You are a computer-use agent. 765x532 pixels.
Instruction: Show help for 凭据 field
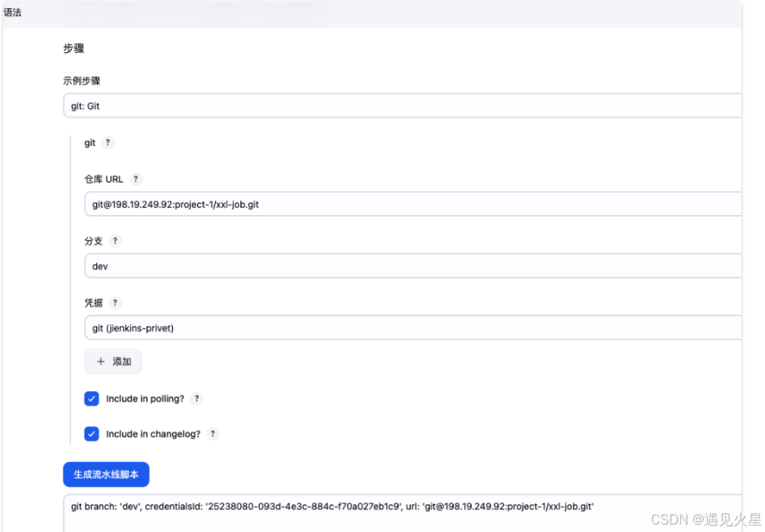(x=115, y=302)
